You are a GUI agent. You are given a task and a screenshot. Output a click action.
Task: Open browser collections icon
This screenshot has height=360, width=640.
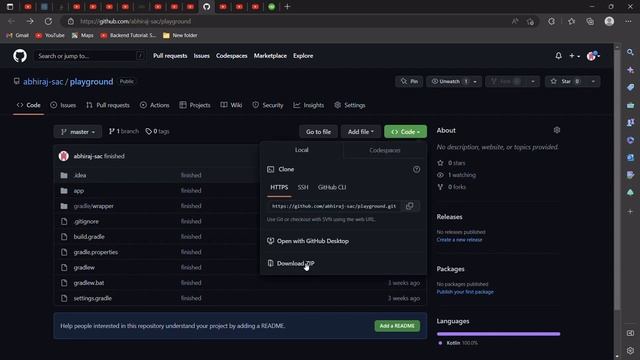coord(590,21)
